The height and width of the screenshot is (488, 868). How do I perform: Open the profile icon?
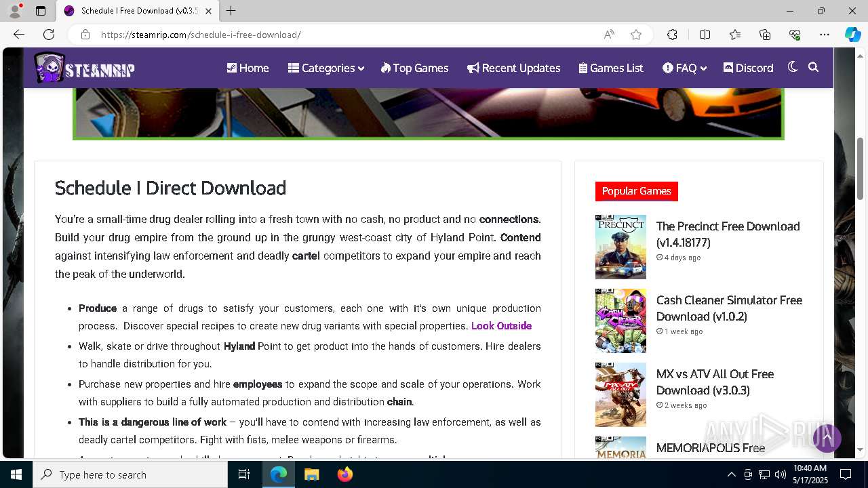pos(15,11)
